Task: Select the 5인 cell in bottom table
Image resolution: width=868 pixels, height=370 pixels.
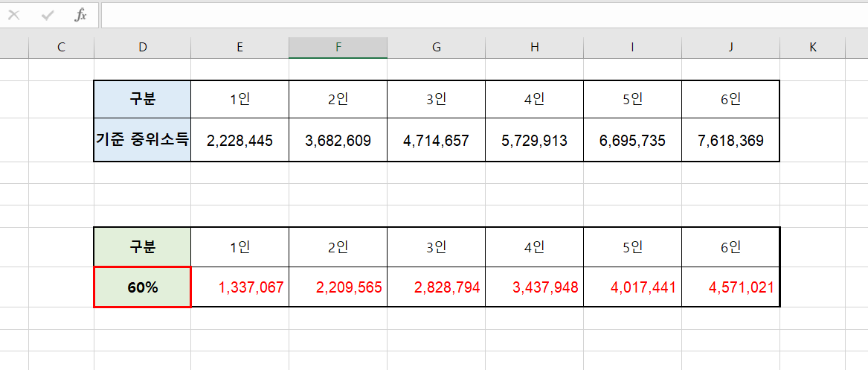Action: click(632, 247)
